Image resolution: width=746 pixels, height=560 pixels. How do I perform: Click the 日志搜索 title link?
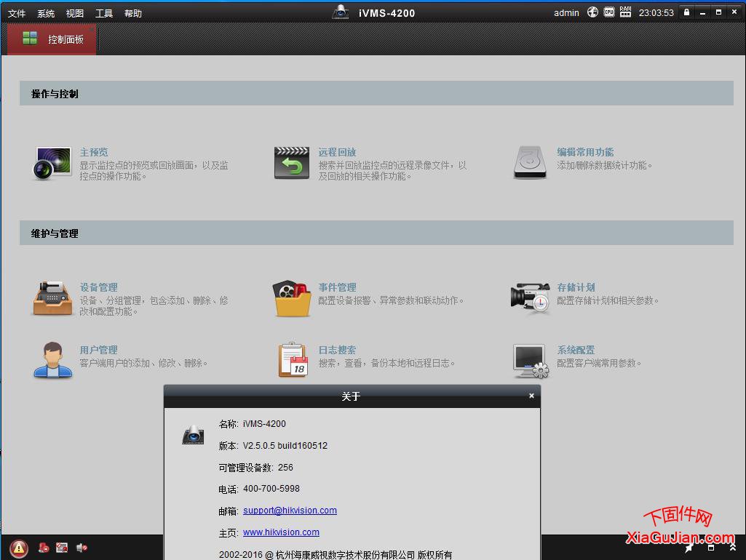click(x=337, y=350)
